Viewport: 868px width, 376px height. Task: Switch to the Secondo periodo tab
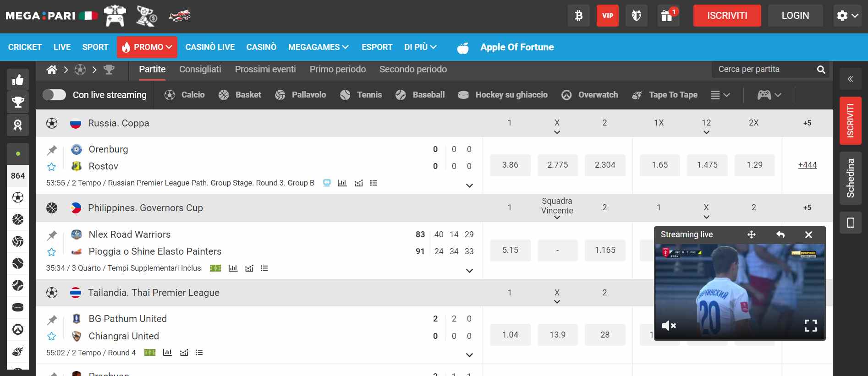click(x=413, y=70)
